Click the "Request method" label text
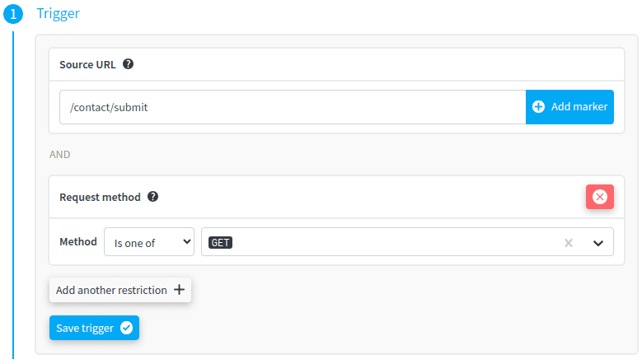Viewport: 642px width, 364px height. pos(100,197)
